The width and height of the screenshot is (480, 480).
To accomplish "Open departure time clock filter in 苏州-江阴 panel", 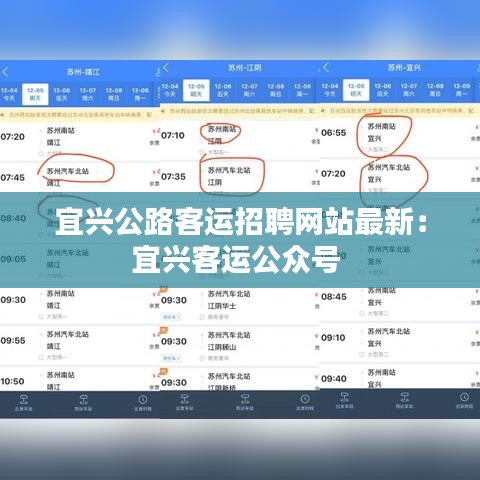I will coord(305,402).
